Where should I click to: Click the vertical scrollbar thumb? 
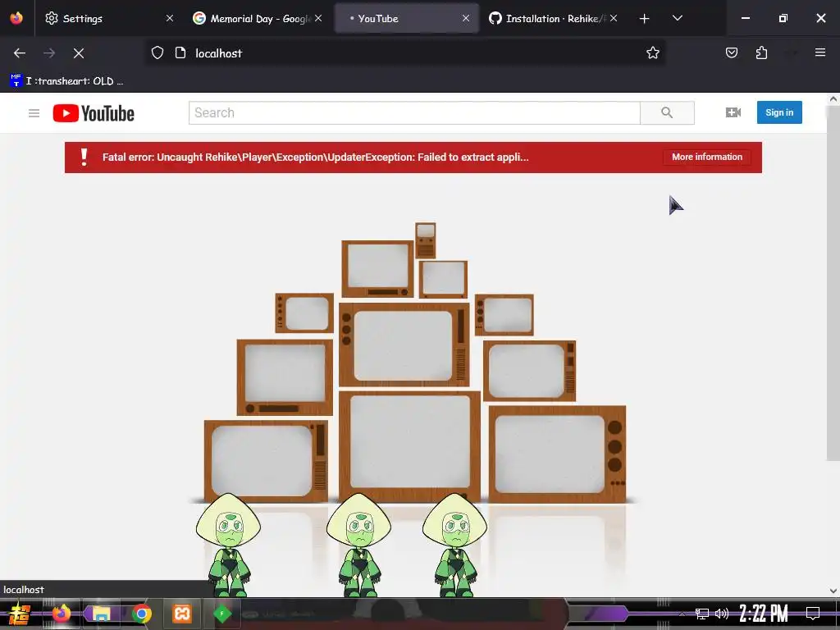833,283
